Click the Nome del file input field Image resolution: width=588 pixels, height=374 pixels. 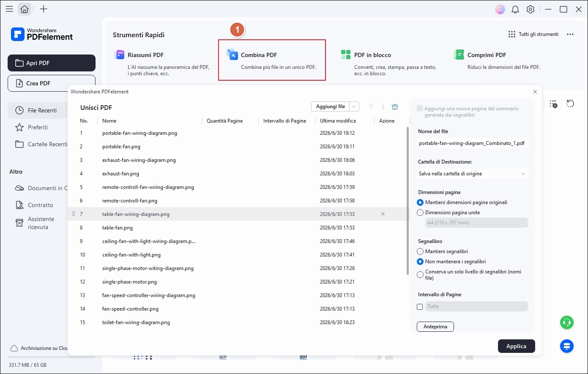[472, 143]
